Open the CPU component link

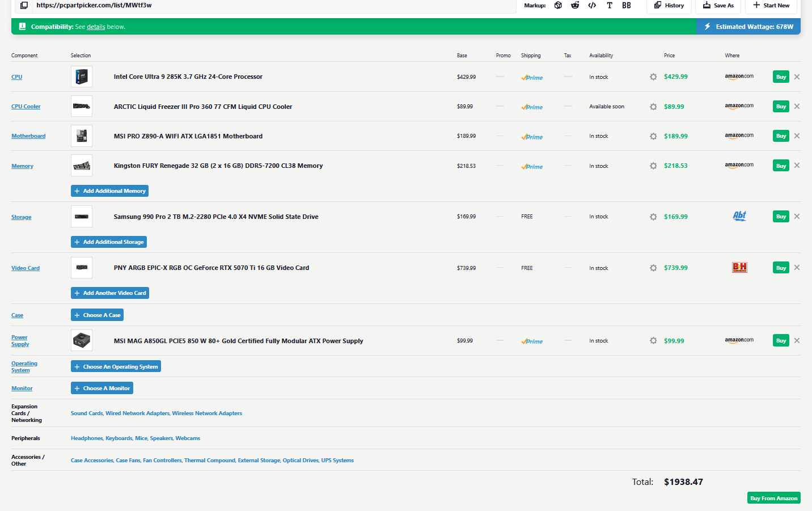[x=17, y=77]
